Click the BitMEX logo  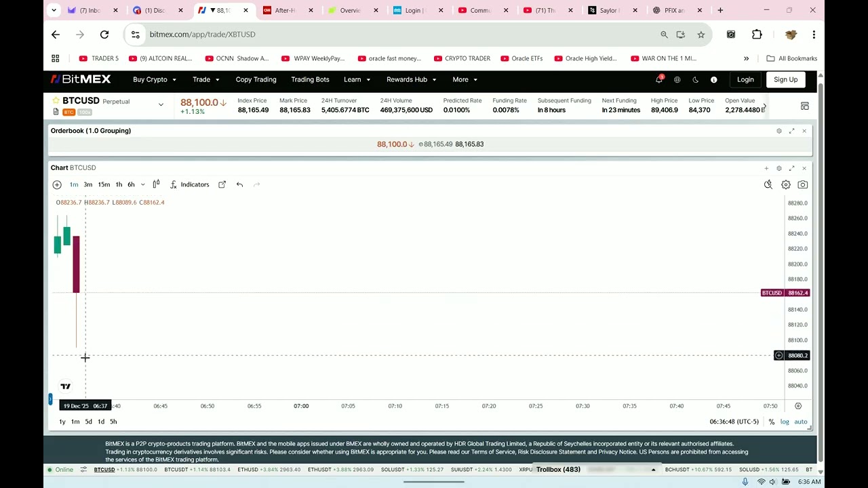pyautogui.click(x=81, y=79)
